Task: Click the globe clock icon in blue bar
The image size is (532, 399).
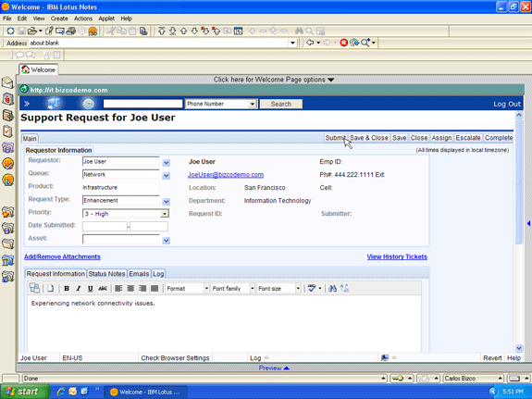Action: point(88,104)
